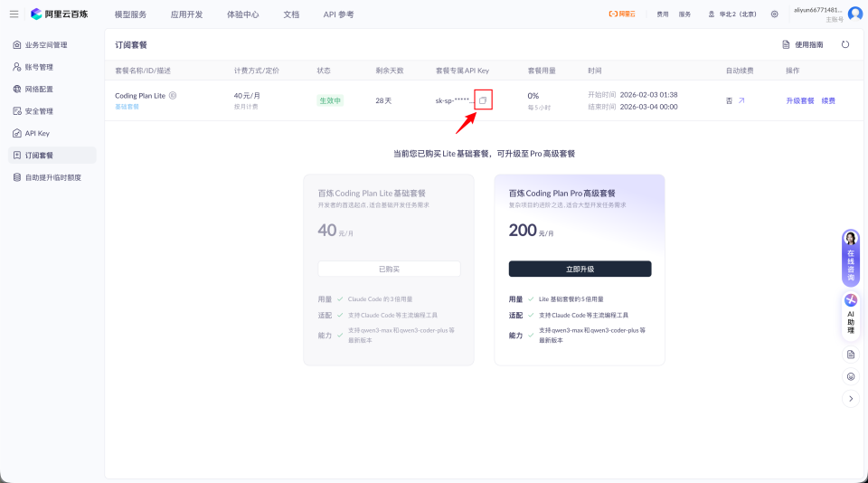
Task: Click the 基础套餐 label under plan name
Action: pos(127,107)
